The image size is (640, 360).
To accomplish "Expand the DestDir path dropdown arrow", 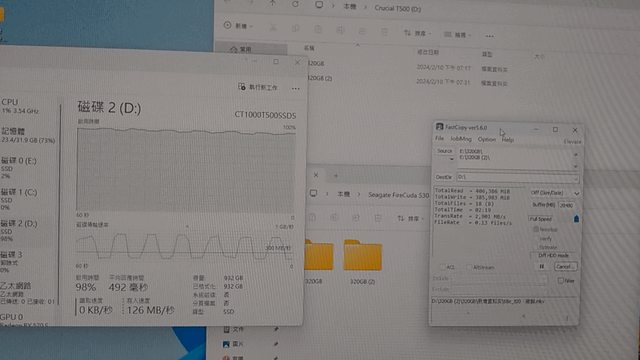I will tap(575, 178).
